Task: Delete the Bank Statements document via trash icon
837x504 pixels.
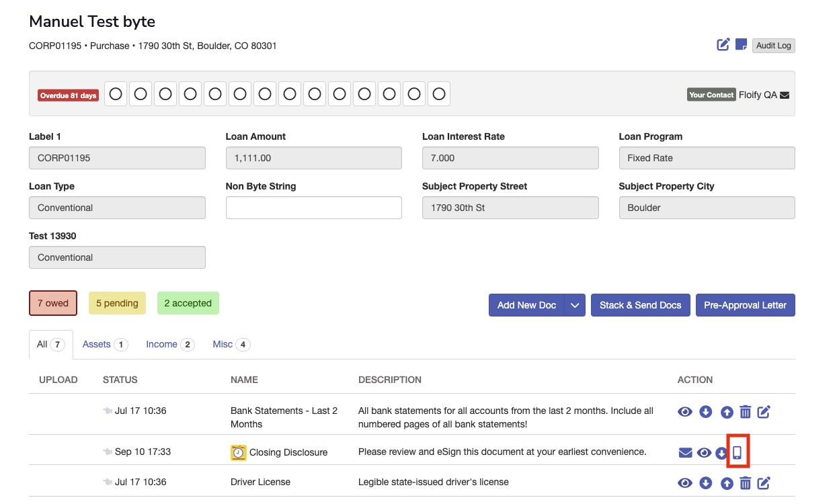Action: [x=745, y=411]
